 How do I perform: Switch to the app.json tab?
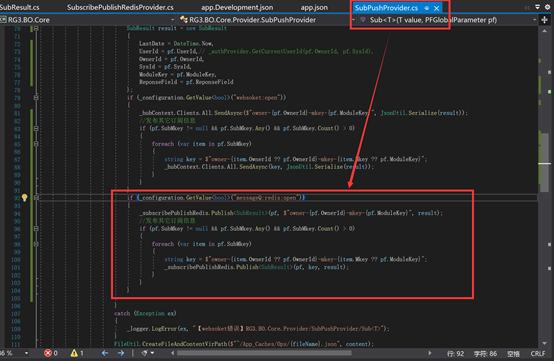[x=314, y=7]
